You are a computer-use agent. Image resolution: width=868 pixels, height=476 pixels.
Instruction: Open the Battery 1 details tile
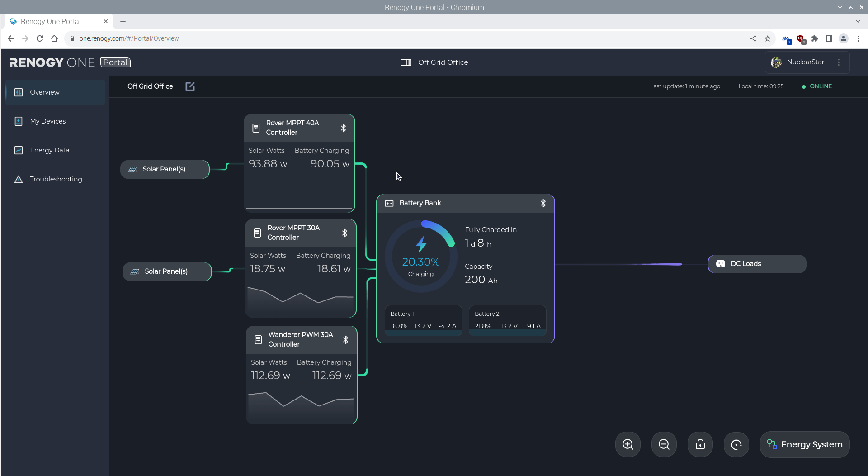tap(424, 320)
